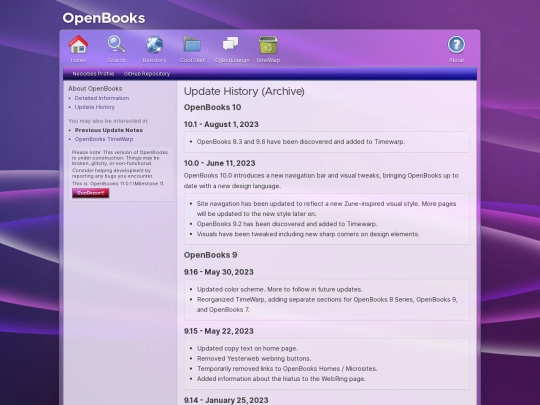Click the 'Updated color scheme' bullet
Image resolution: width=540 pixels, height=405 pixels.
tap(280, 290)
